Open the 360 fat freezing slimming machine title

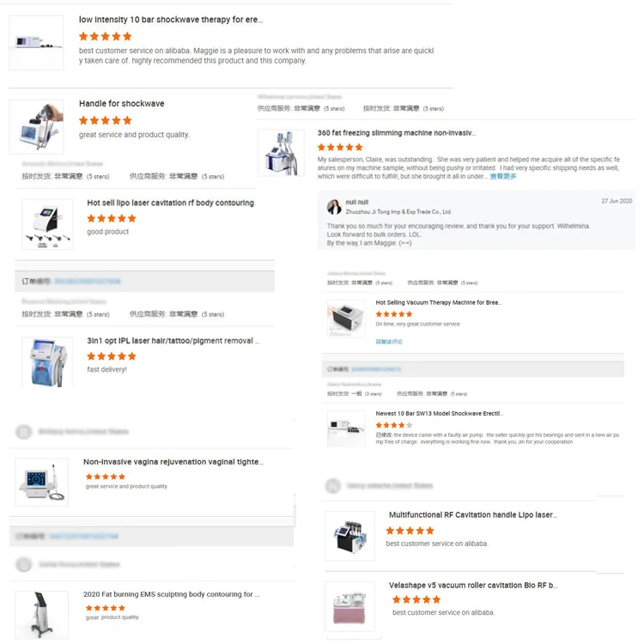click(397, 133)
